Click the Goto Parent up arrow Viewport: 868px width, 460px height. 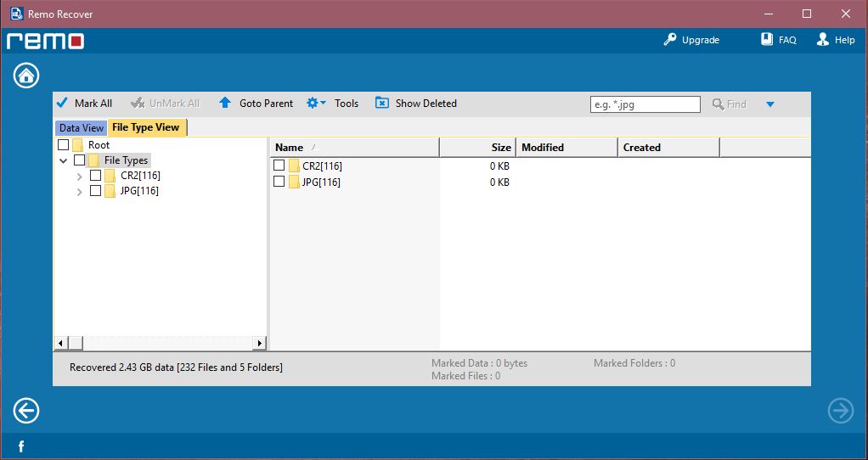pos(225,104)
